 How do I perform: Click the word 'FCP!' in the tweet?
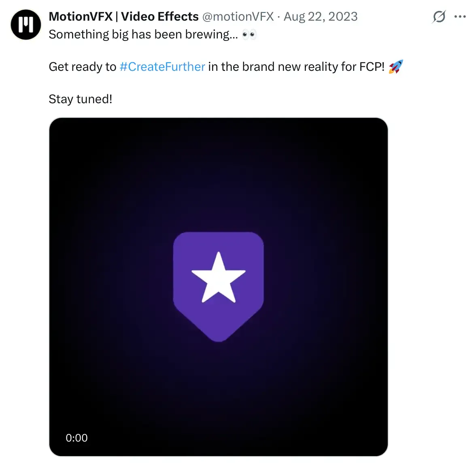372,67
